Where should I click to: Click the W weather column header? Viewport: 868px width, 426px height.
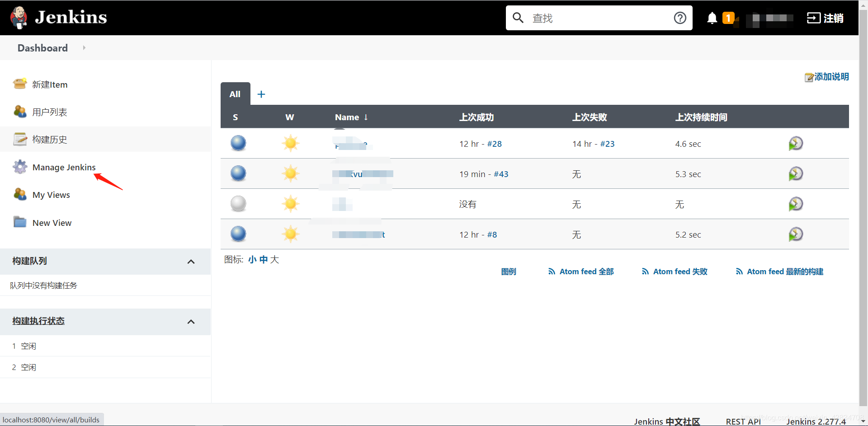click(x=290, y=117)
